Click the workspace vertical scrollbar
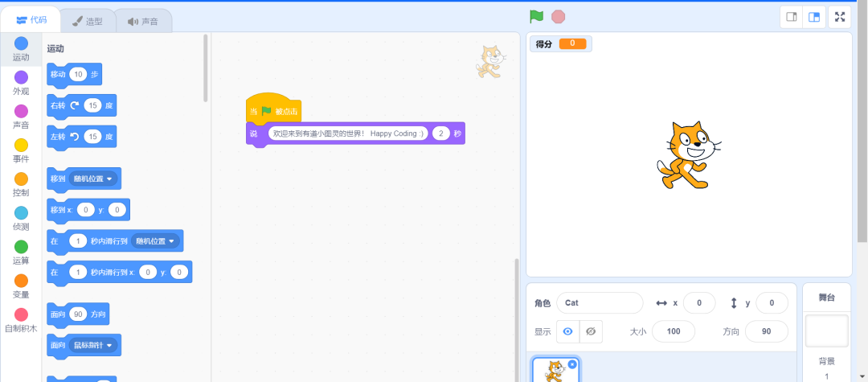Viewport: 868px width, 382px height. click(x=517, y=320)
